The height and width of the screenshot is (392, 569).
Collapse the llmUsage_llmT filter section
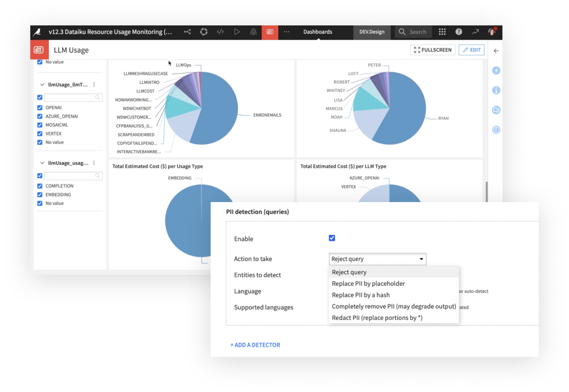[x=41, y=84]
